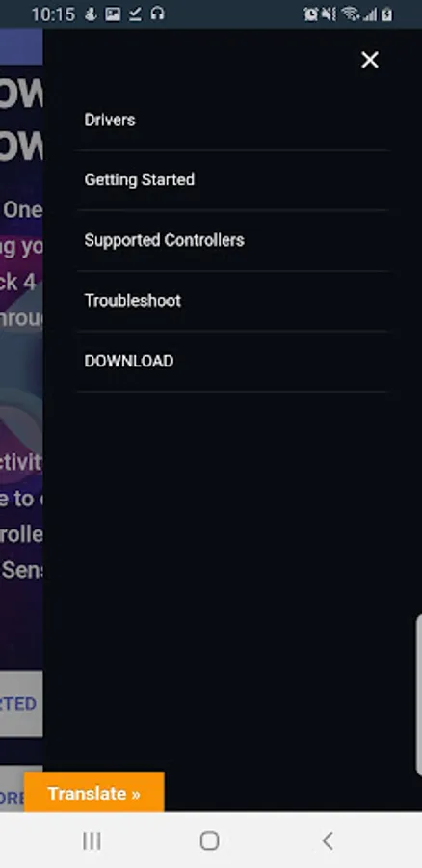Tap the dimmed page behind the menu

pyautogui.click(x=21, y=388)
